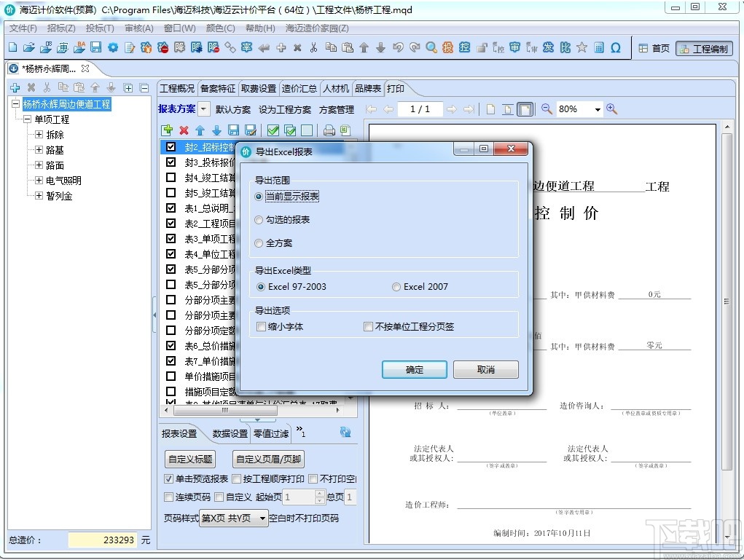Click the 率 rate icon in toolbar
Image resolution: width=744 pixels, height=560 pixels.
[x=247, y=47]
